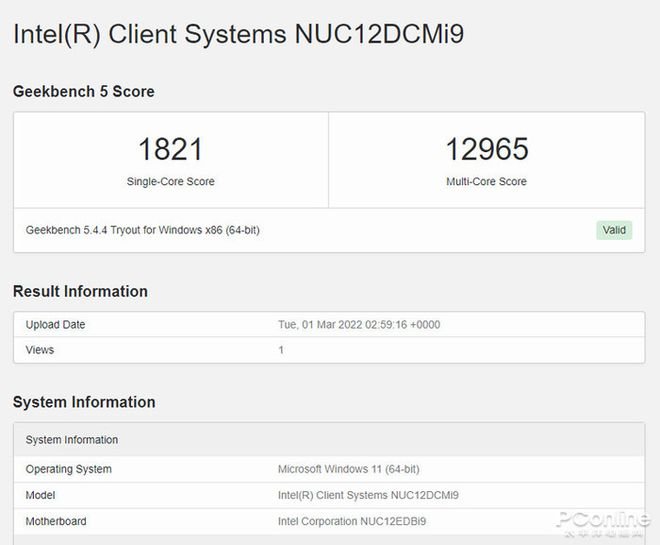Click the Model row label
The image size is (660, 545).
coord(41,495)
